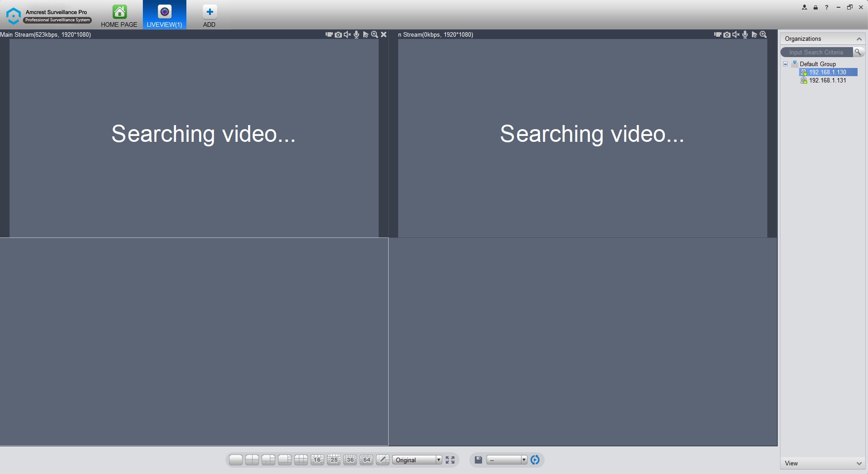
Task: Select camera 192.168.1.130 in the device tree
Action: 828,72
